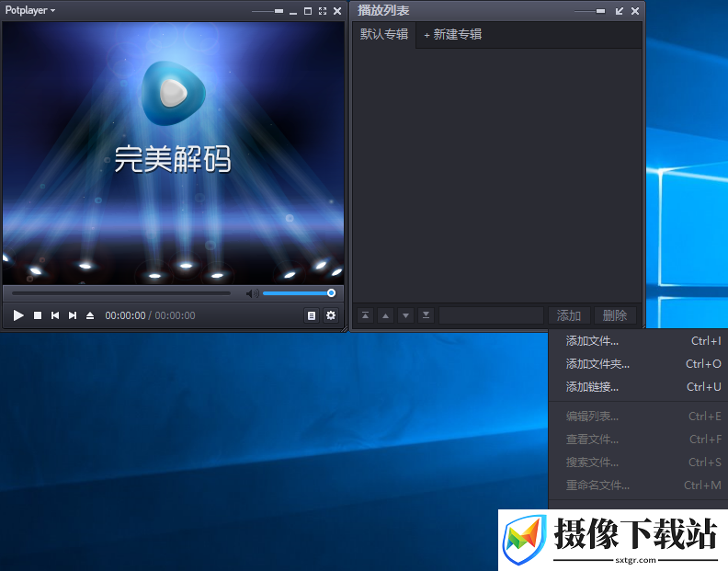
Task: Move playlist item to bottom
Action: (426, 315)
